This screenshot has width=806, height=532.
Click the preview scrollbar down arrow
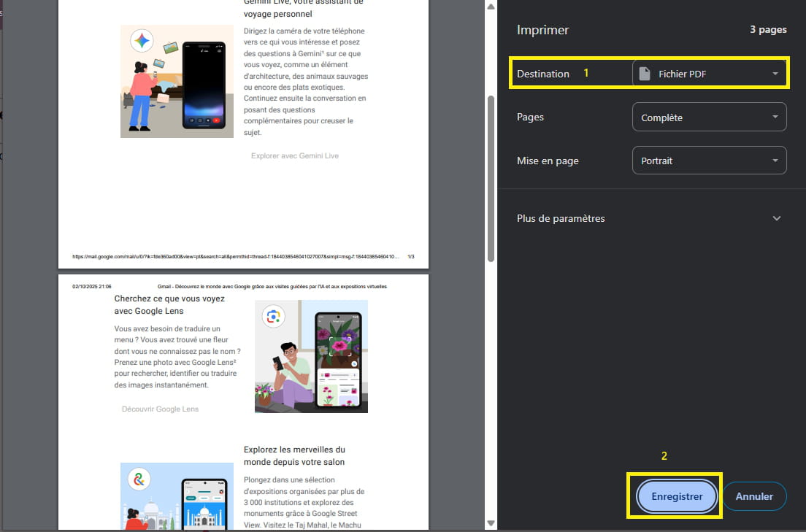tap(491, 523)
